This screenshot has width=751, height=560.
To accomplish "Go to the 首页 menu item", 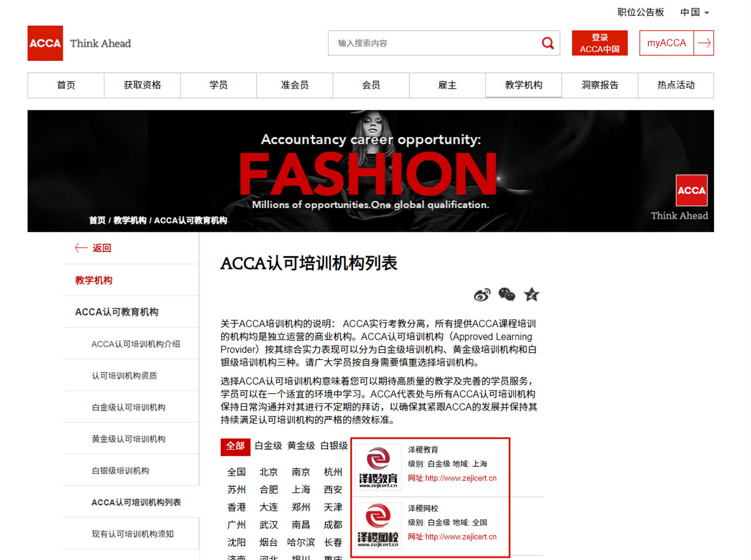I will 66,85.
